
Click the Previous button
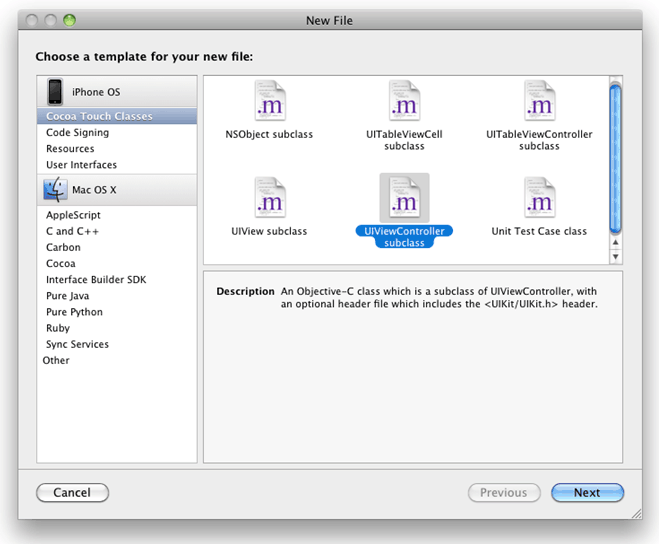coord(504,493)
